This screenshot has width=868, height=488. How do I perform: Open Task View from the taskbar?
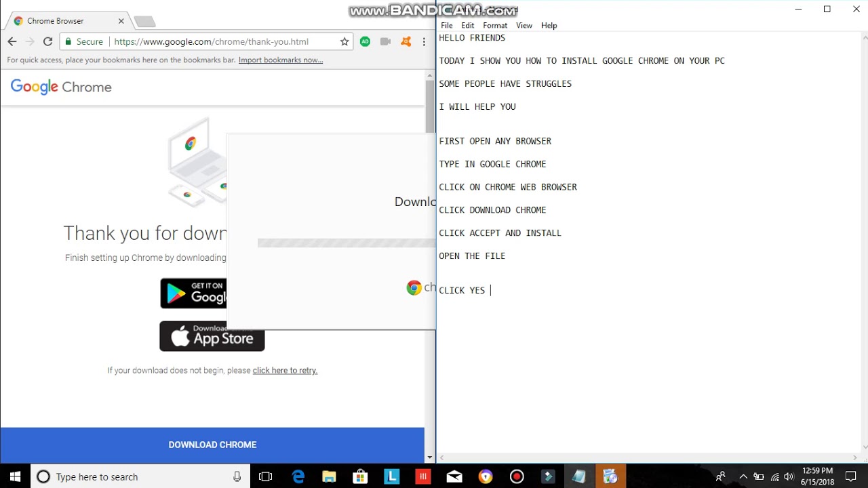[266, 476]
